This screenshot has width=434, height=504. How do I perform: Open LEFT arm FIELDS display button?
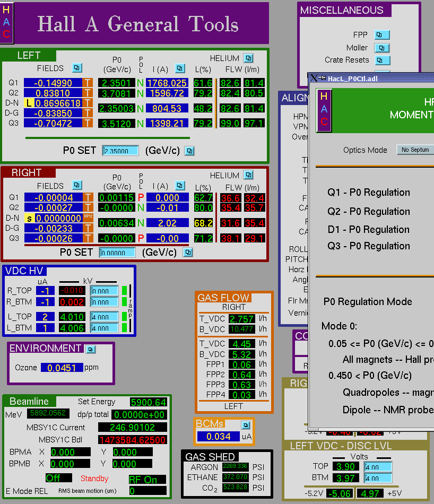(x=77, y=68)
